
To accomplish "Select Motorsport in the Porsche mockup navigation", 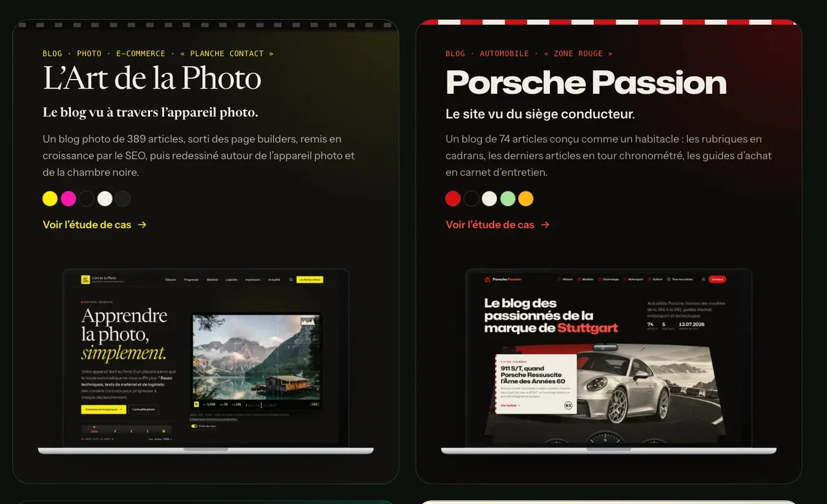I will pos(634,279).
